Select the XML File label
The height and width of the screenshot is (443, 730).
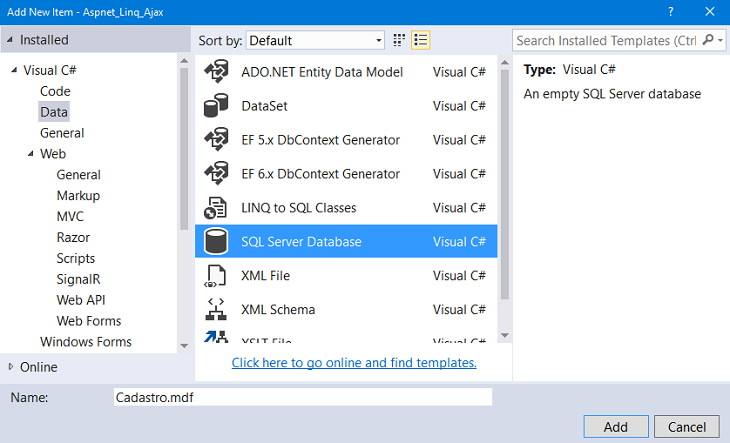(x=265, y=275)
